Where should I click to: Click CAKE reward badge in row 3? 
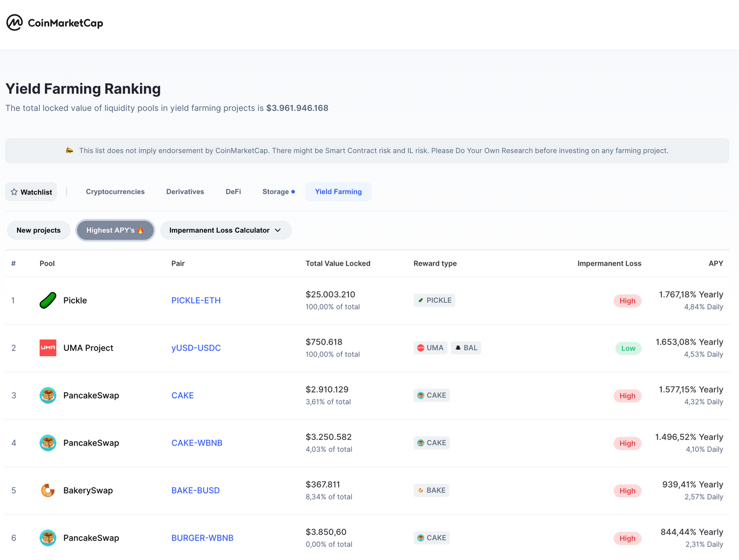pyautogui.click(x=431, y=396)
